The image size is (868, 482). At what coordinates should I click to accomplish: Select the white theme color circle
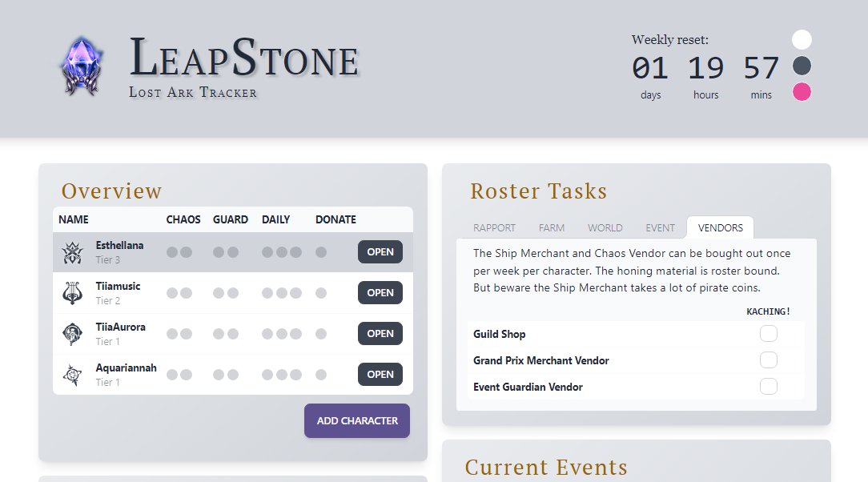[802, 40]
